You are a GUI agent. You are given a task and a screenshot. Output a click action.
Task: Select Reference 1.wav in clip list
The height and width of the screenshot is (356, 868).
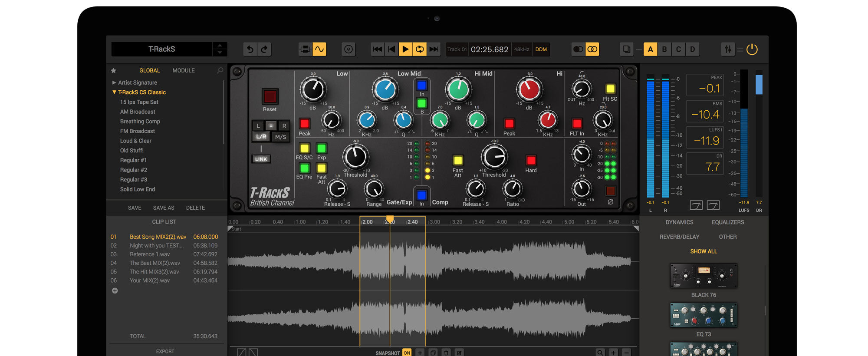pyautogui.click(x=150, y=254)
